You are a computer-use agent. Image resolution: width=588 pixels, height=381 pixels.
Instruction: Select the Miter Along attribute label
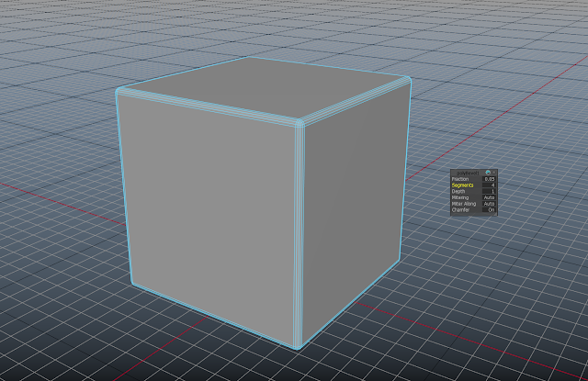click(463, 204)
